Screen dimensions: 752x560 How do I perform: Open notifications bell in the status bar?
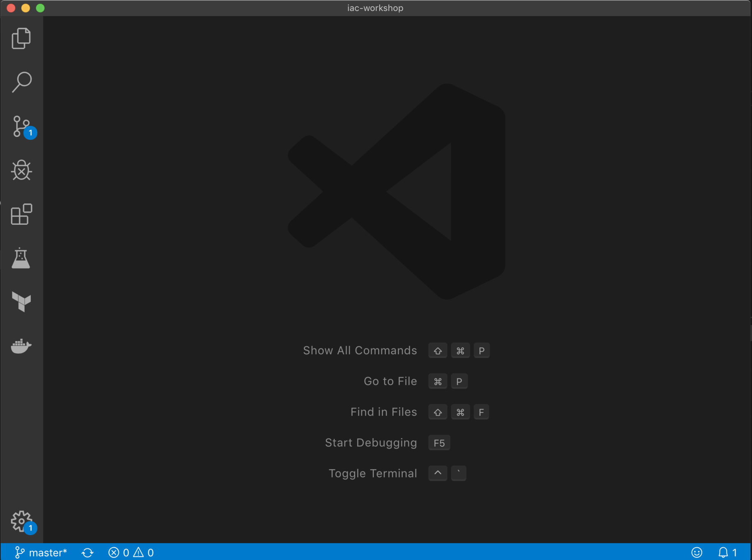[727, 553]
